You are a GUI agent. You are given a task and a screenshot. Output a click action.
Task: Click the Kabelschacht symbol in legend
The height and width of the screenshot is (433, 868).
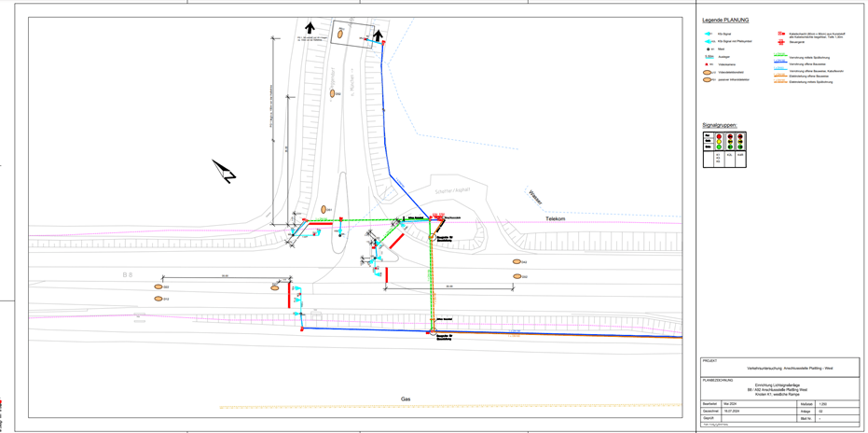pos(779,33)
